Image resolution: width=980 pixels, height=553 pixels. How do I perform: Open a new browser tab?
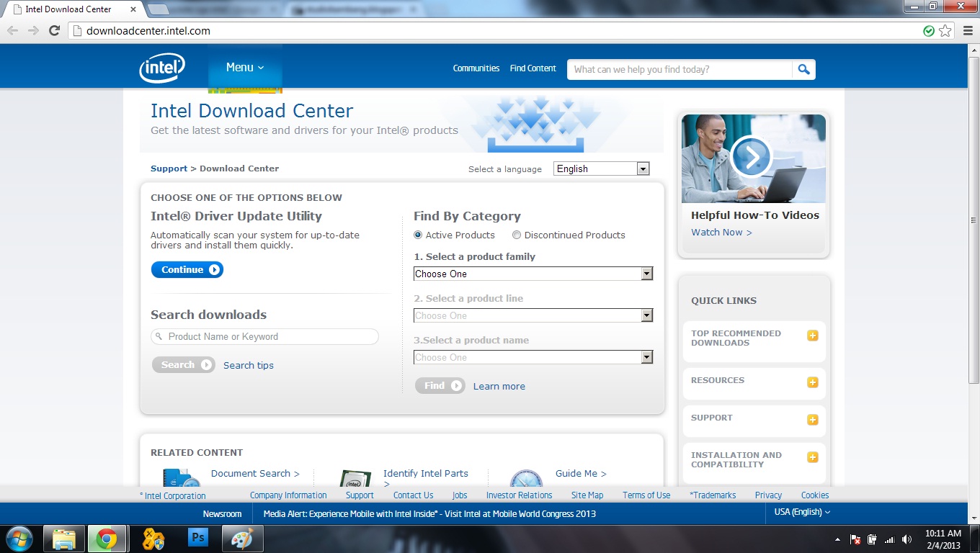click(158, 9)
